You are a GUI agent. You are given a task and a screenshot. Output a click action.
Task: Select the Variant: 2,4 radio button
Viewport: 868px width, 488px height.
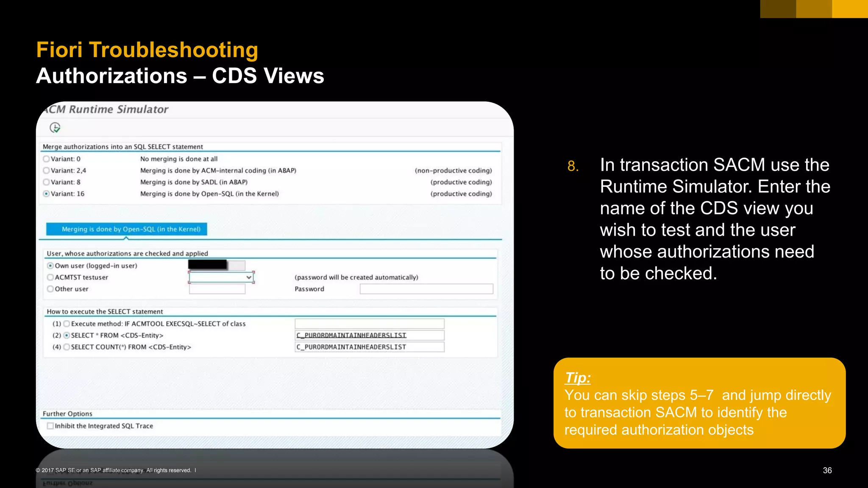[x=46, y=170]
